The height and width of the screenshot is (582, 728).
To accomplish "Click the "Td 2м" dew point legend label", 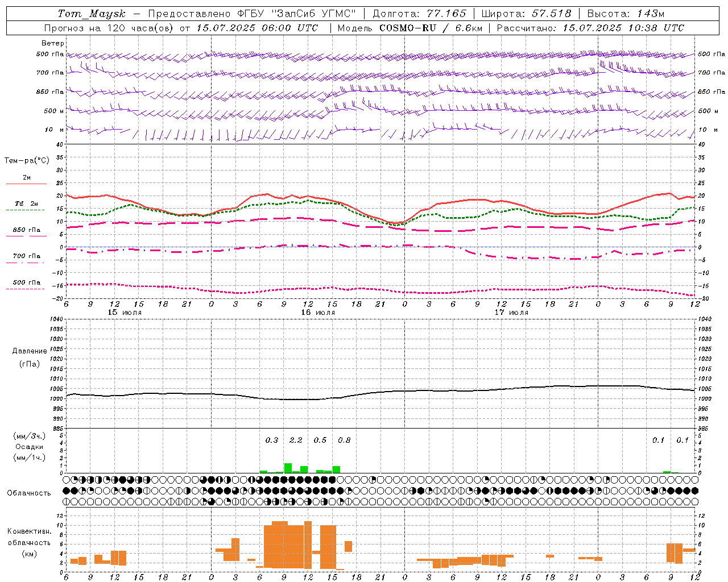I will click(27, 203).
